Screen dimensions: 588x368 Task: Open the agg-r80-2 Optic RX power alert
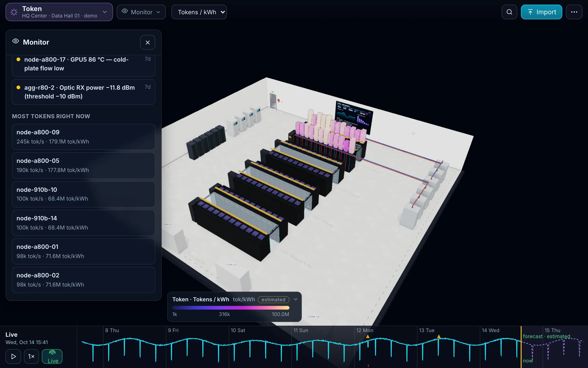83,92
